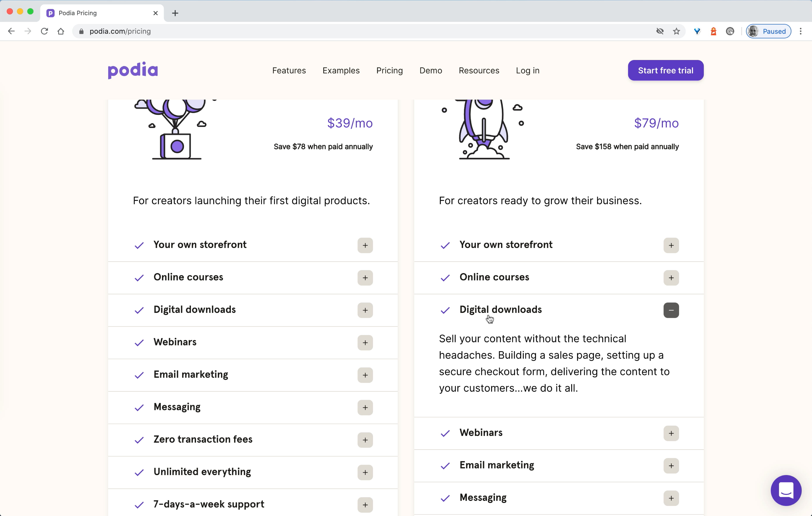
Task: Go to browser home page
Action: [61, 31]
